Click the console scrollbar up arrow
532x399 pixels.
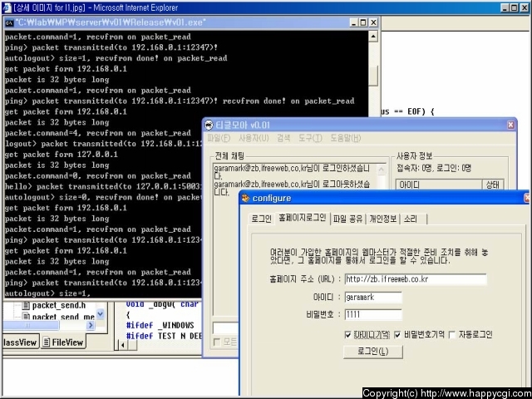373,36
